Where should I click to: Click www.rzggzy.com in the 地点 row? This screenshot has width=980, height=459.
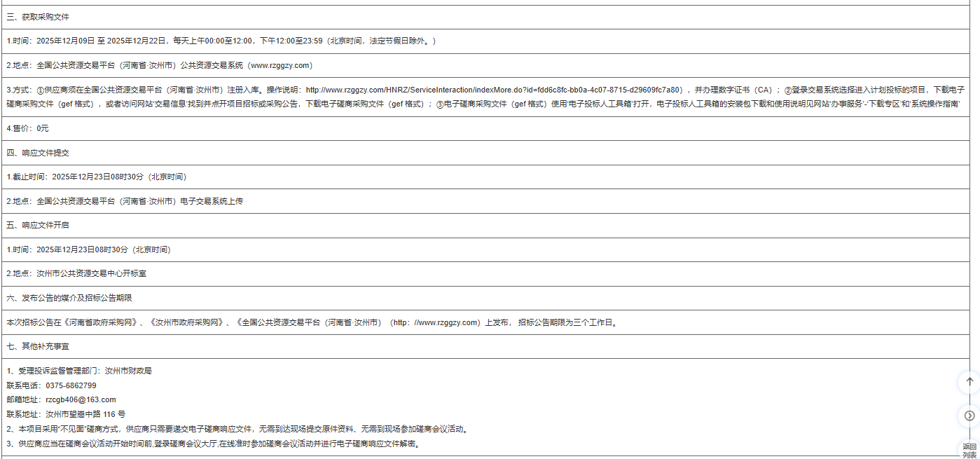tap(279, 65)
